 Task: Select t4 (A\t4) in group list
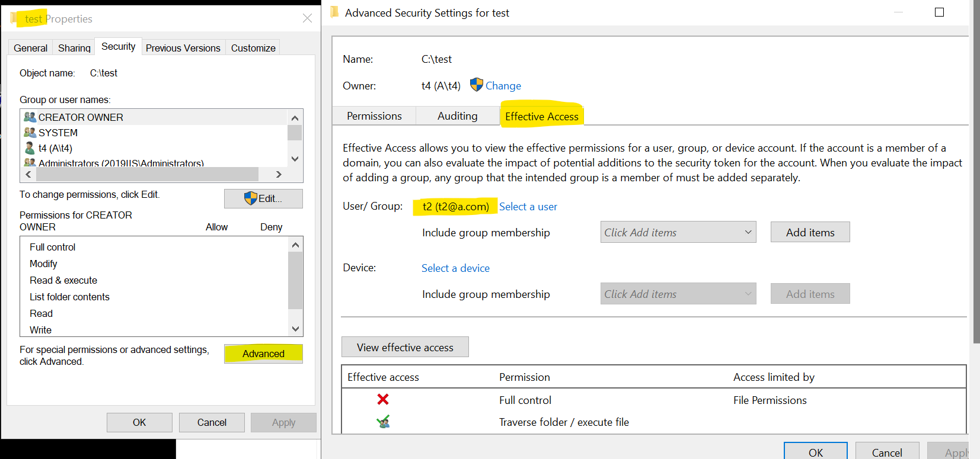tap(154, 148)
